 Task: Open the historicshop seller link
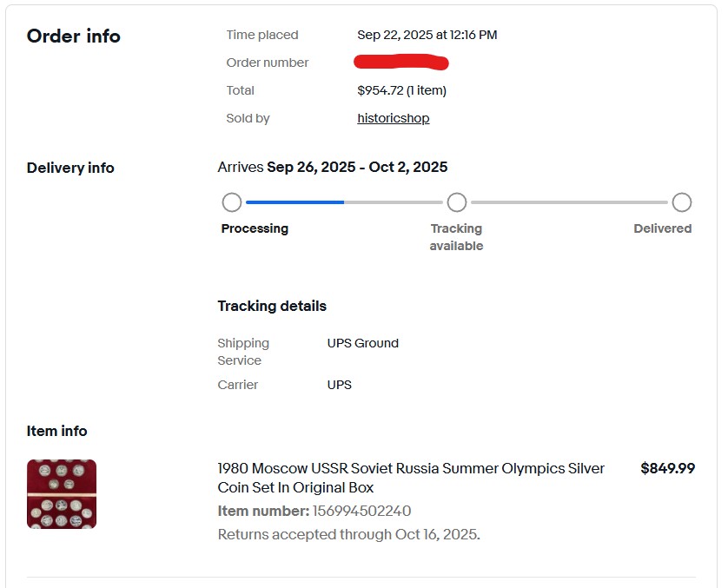pyautogui.click(x=394, y=118)
